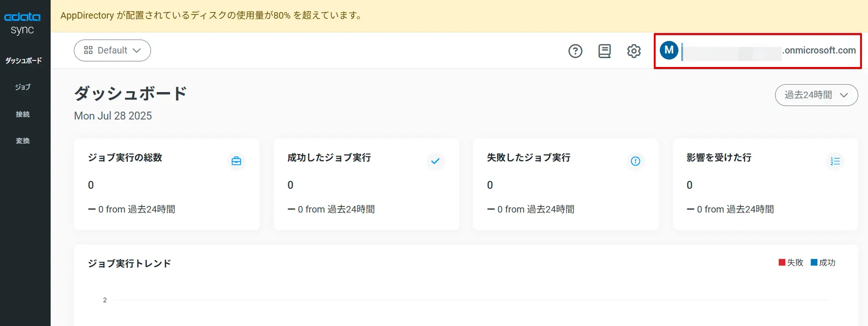Navigate to 接続 in the sidebar
This screenshot has height=326, width=868.
tap(23, 114)
